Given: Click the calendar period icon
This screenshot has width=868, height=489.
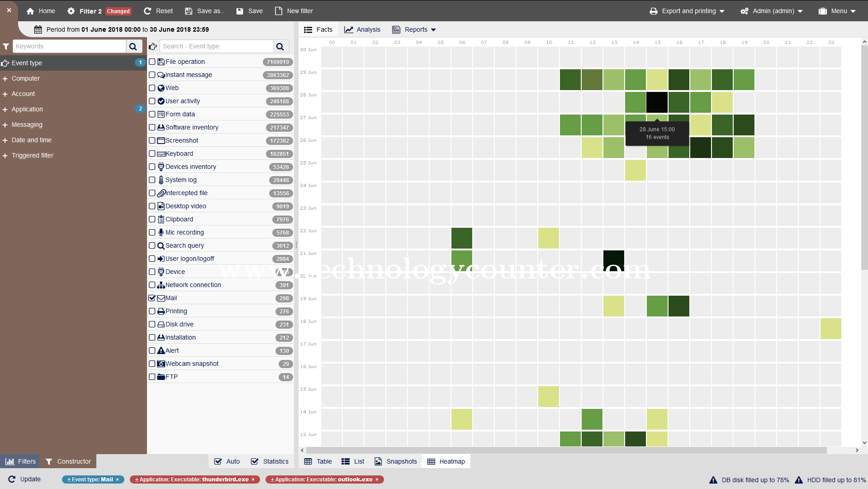Looking at the screenshot, I should [38, 29].
